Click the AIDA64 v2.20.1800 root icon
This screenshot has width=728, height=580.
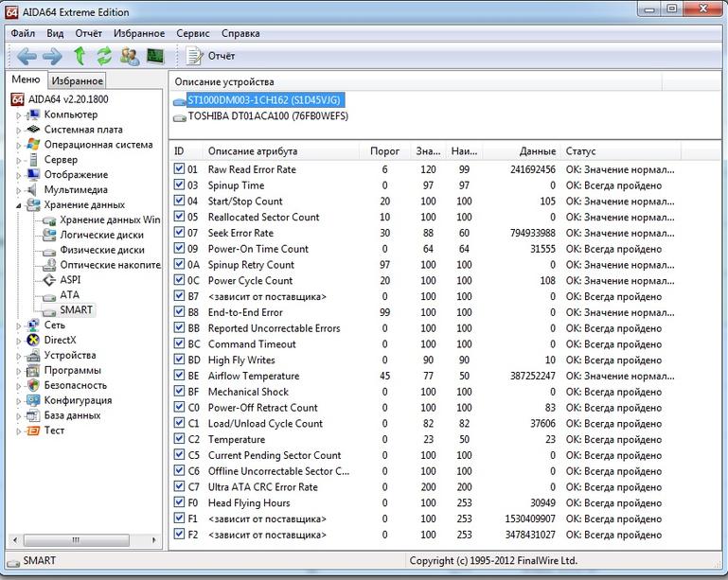click(x=18, y=99)
